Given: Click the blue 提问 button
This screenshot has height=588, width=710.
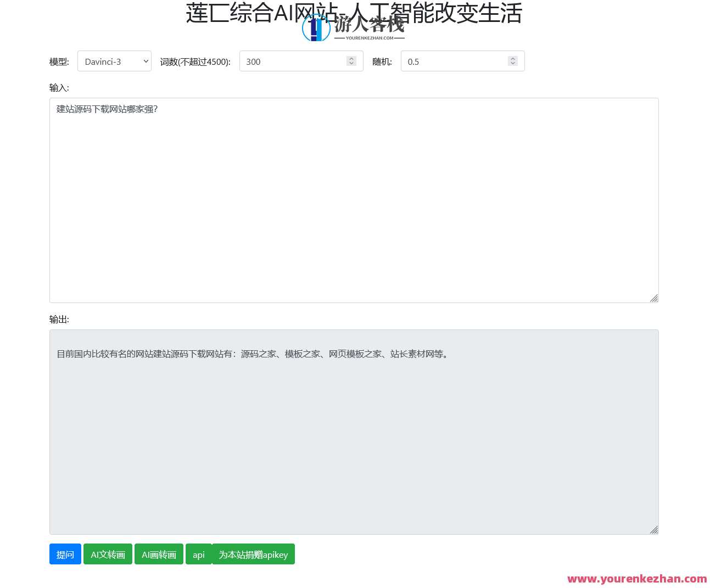Looking at the screenshot, I should click(65, 554).
